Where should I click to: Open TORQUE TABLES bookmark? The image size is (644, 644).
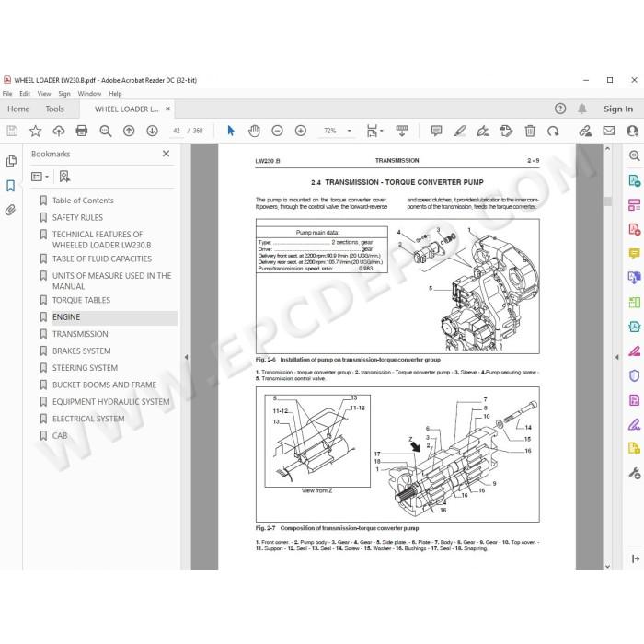(x=81, y=300)
